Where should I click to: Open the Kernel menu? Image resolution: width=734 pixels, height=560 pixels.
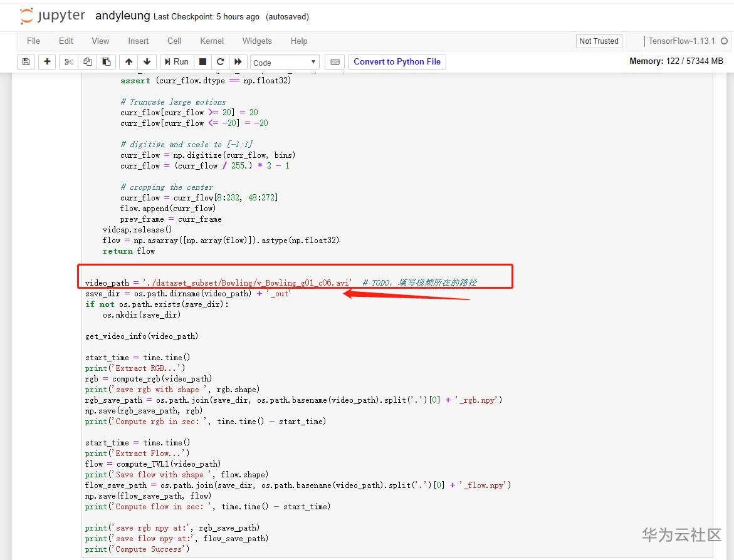(212, 41)
